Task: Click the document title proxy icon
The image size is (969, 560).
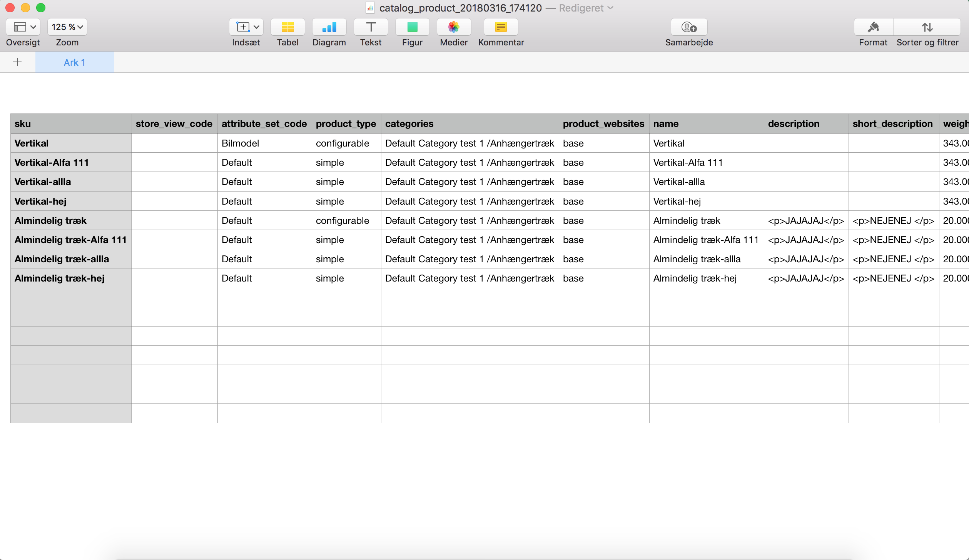Action: [x=370, y=8]
